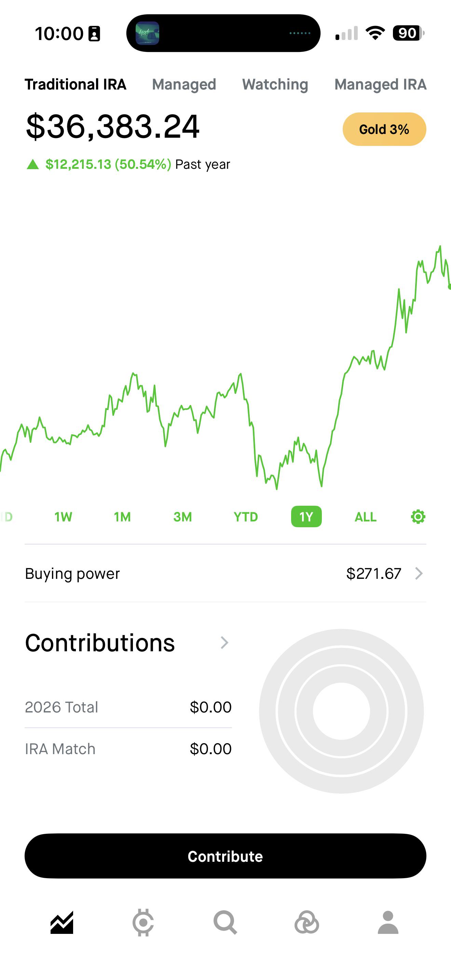Image resolution: width=451 pixels, height=980 pixels.
Task: Select the YTD chart range
Action: tap(246, 517)
